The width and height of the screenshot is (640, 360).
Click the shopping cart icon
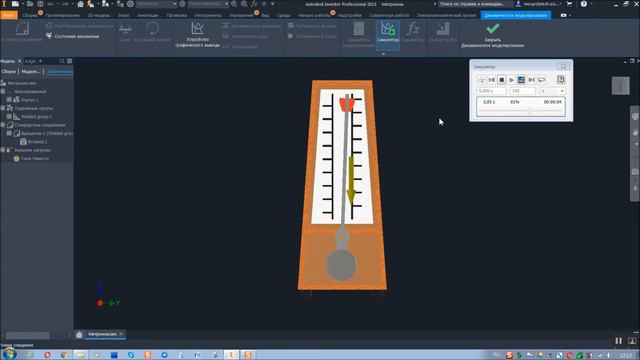click(569, 4)
